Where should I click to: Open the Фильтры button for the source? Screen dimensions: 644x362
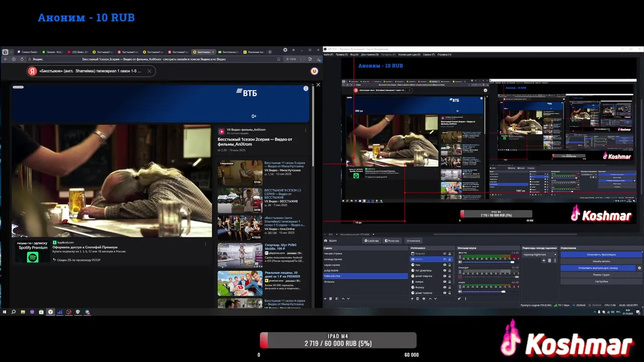pos(392,241)
